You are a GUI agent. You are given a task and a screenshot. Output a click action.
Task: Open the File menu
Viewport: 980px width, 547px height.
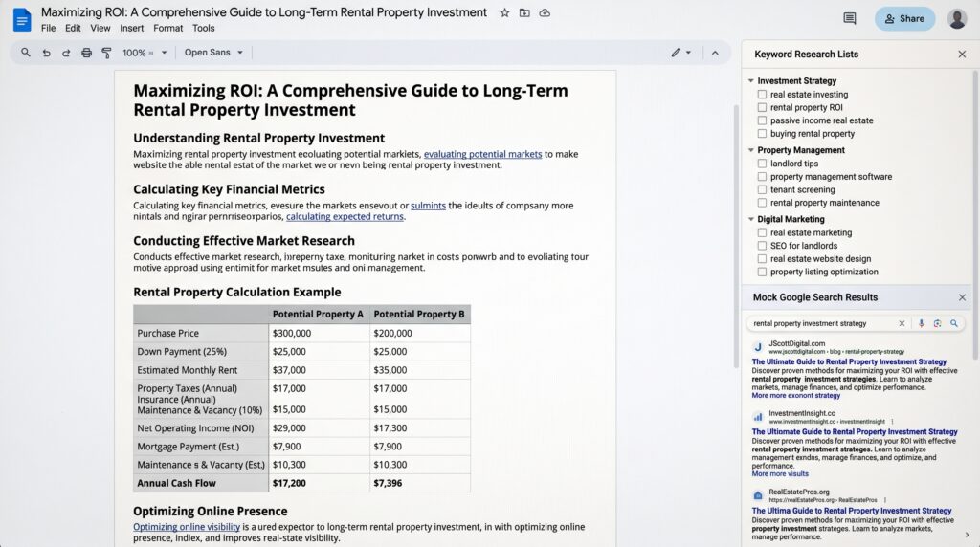(x=48, y=28)
